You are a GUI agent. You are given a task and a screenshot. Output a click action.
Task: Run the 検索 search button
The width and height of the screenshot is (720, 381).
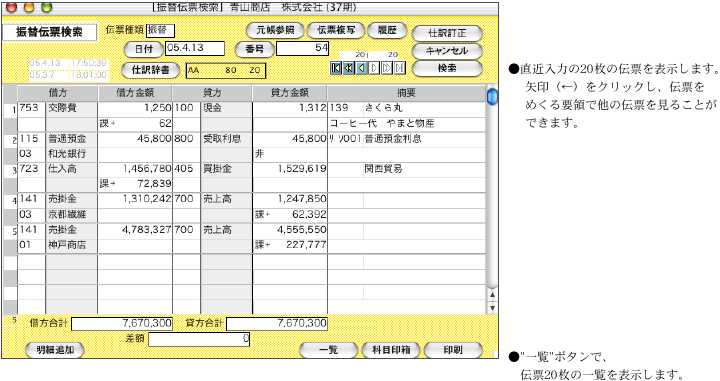tap(447, 68)
